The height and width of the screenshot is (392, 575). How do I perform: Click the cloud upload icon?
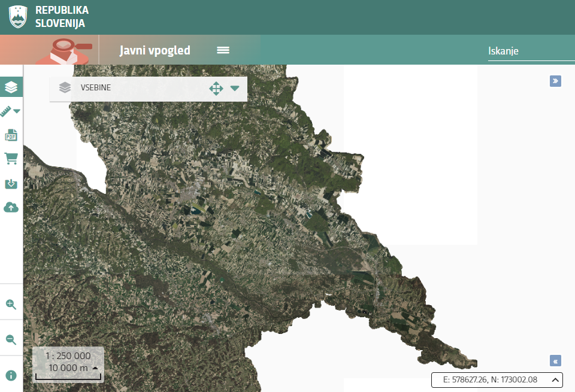[x=11, y=207]
